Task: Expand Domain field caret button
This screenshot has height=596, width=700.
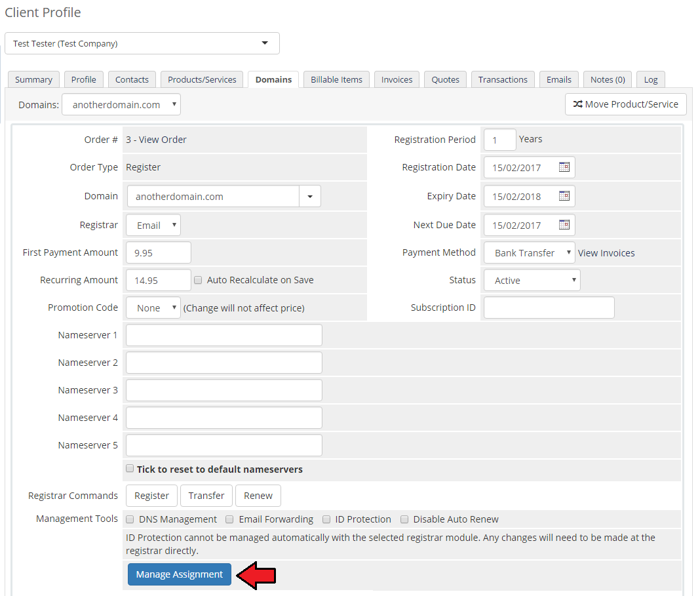Action: click(x=310, y=197)
